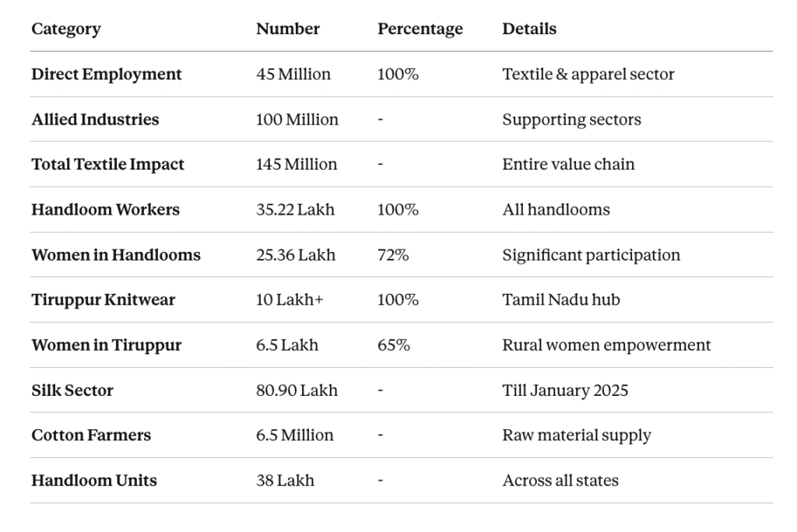Select the Percentage column header
797x532 pixels.
click(420, 30)
